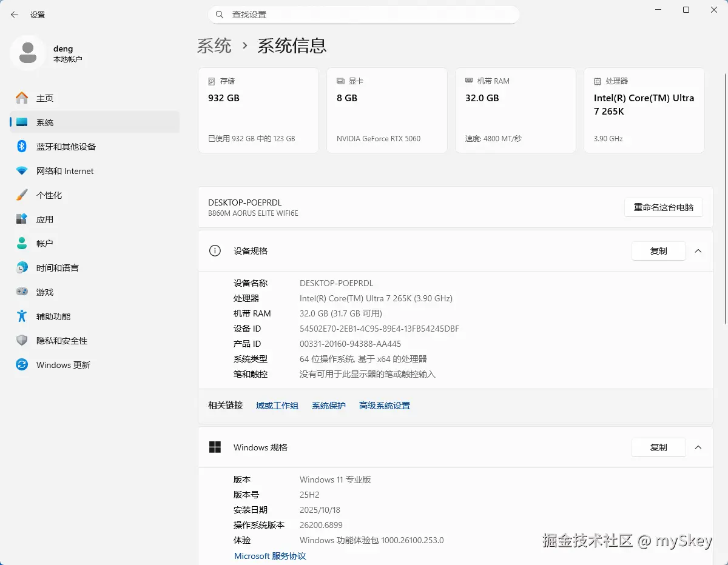Open 隐私和安全性 settings page
Image resolution: width=728 pixels, height=565 pixels.
95,341
